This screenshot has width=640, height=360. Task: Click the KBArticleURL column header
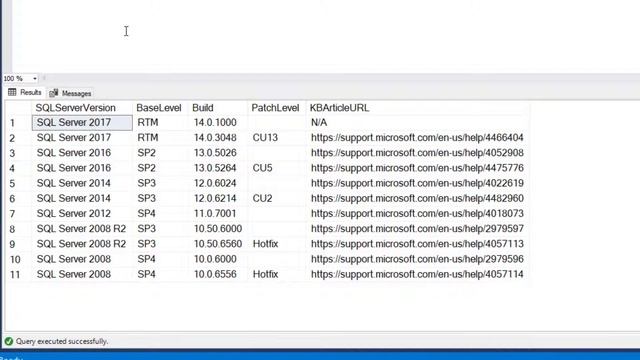point(418,108)
